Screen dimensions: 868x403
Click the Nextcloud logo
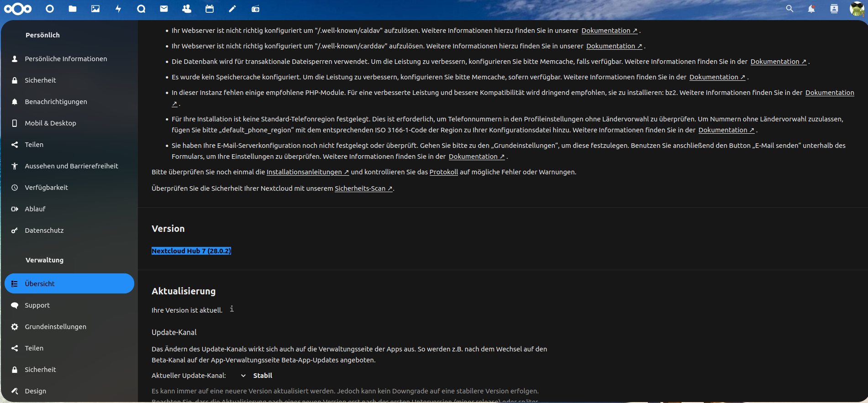tap(18, 9)
